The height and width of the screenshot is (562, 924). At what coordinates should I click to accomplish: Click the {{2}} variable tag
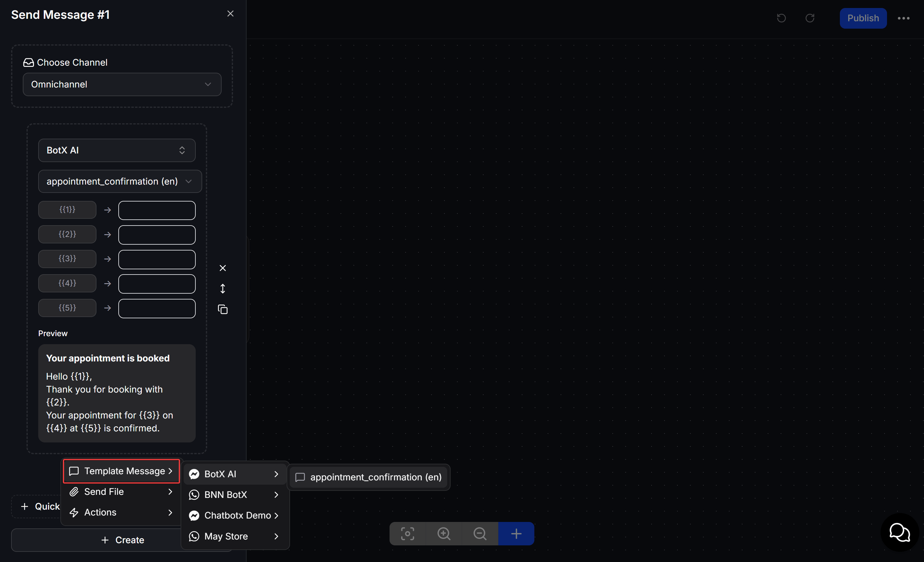(67, 234)
